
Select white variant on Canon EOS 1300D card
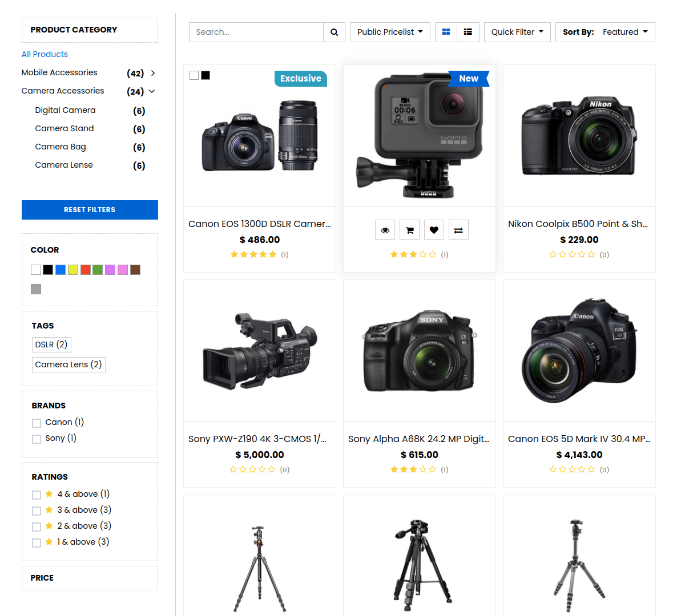coord(194,75)
